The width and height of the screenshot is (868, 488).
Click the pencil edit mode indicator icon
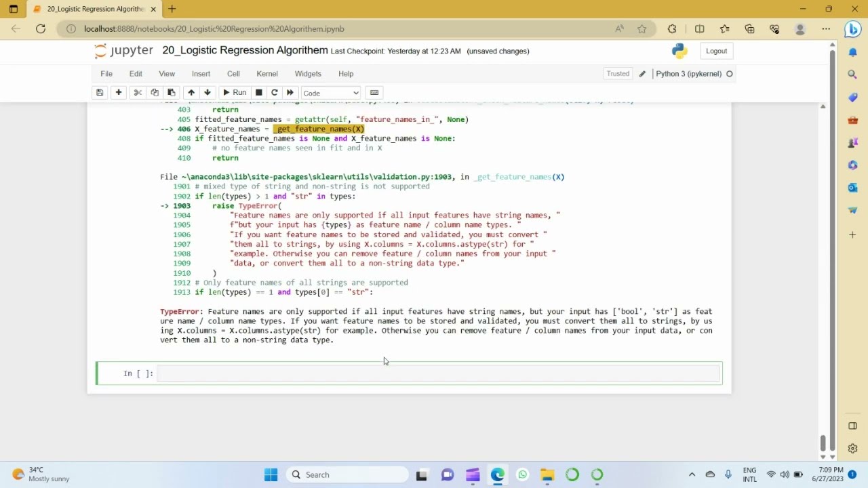642,74
